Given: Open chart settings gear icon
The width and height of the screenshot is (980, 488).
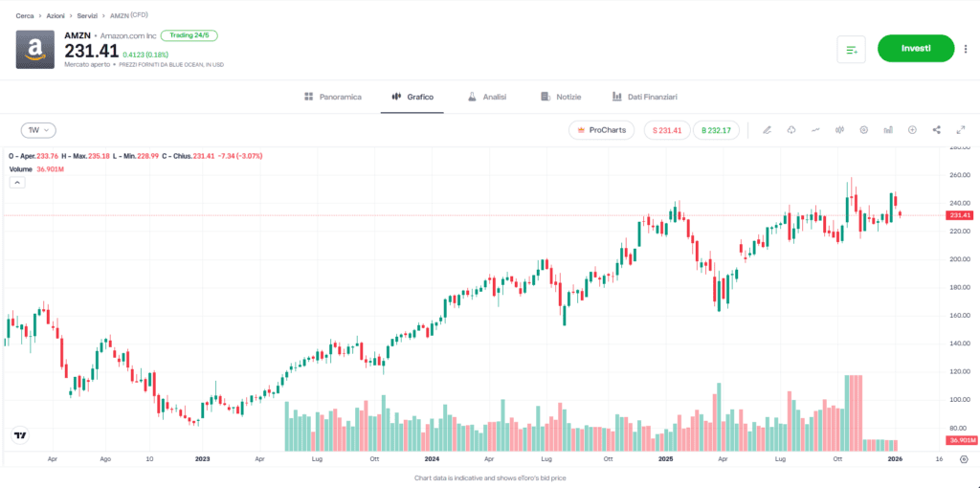Looking at the screenshot, I should (864, 130).
